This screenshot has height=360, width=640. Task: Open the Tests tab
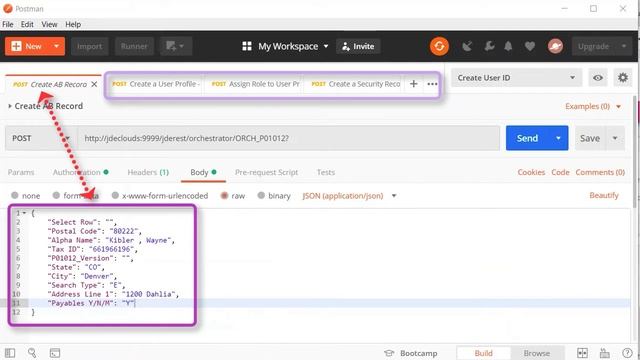[x=326, y=172]
